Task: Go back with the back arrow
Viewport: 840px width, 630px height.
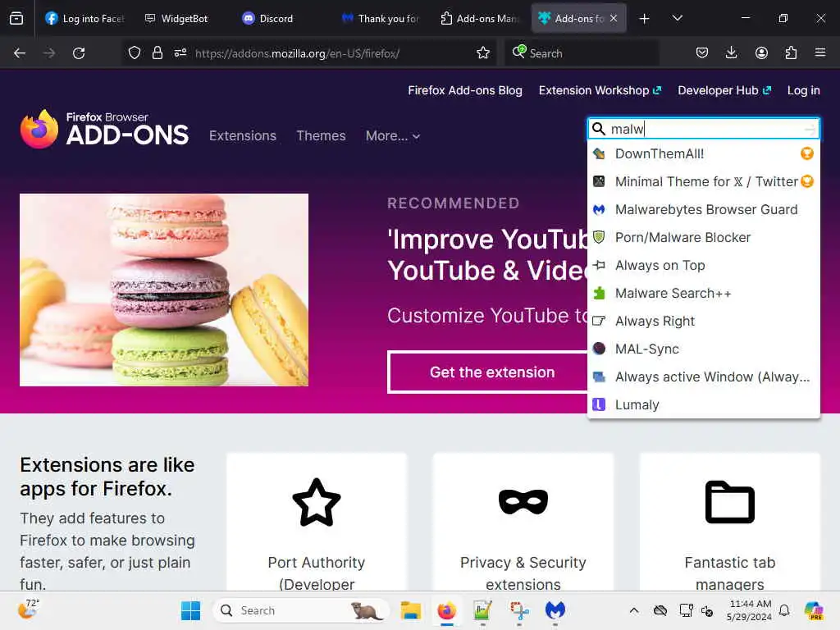Action: [x=20, y=53]
